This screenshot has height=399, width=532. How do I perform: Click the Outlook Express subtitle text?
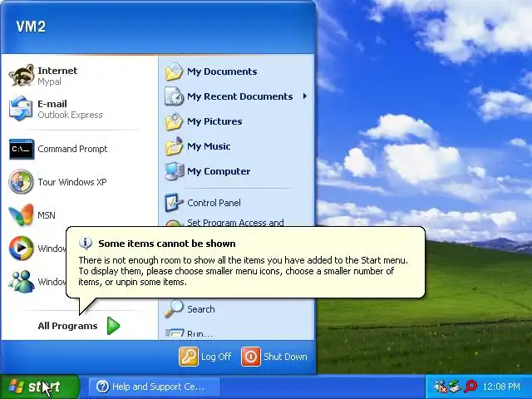tap(70, 115)
